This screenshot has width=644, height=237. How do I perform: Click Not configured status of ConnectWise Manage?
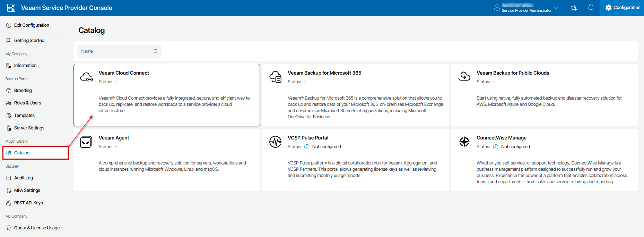[515, 147]
